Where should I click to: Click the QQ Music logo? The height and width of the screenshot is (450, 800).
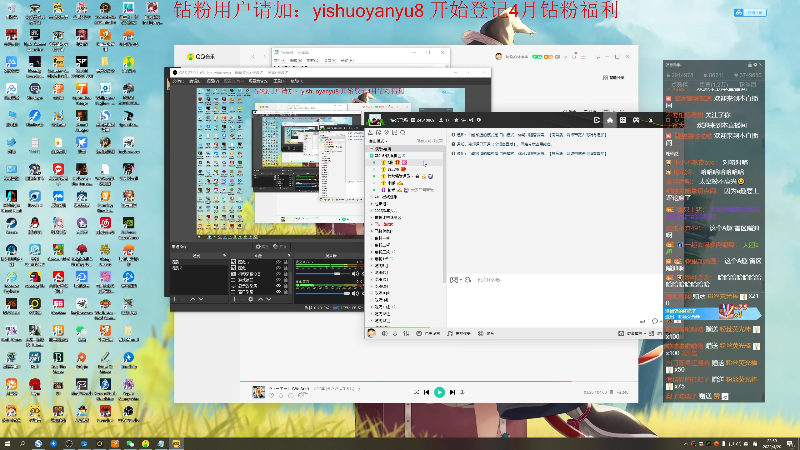point(201,56)
